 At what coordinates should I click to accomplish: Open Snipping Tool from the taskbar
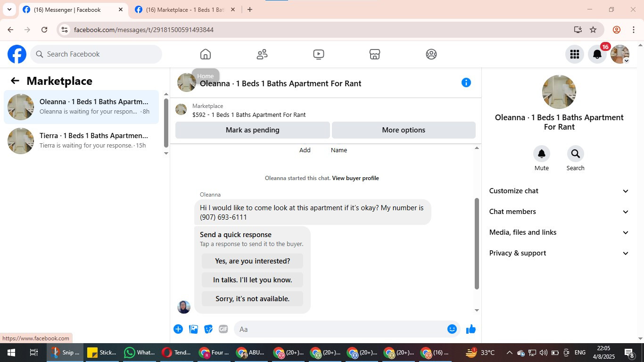pyautogui.click(x=65, y=353)
